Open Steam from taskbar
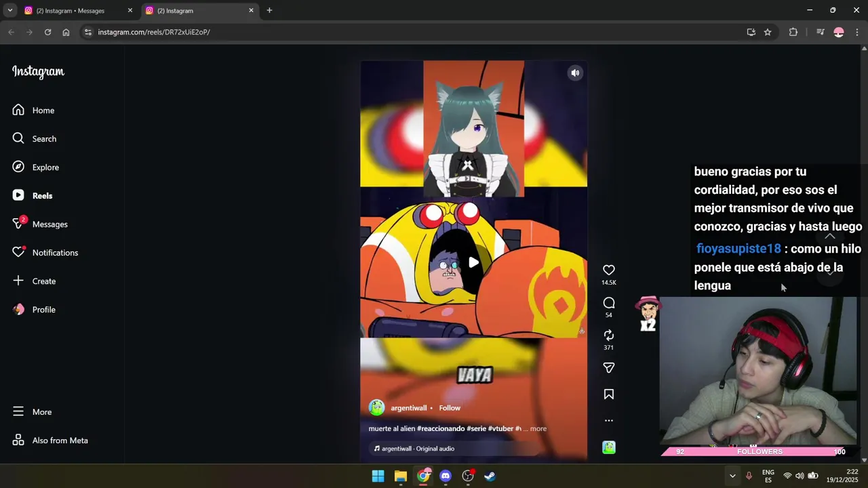Image resolution: width=868 pixels, height=488 pixels. tap(490, 476)
